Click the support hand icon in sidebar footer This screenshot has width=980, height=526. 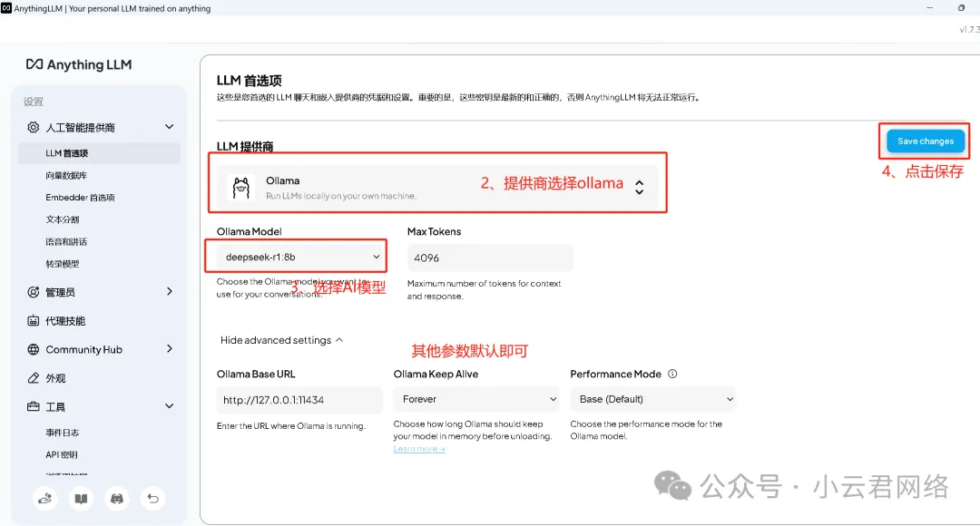point(44,498)
